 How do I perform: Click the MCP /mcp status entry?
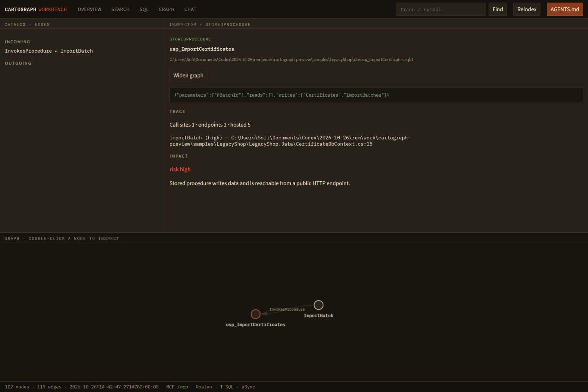tap(177, 387)
